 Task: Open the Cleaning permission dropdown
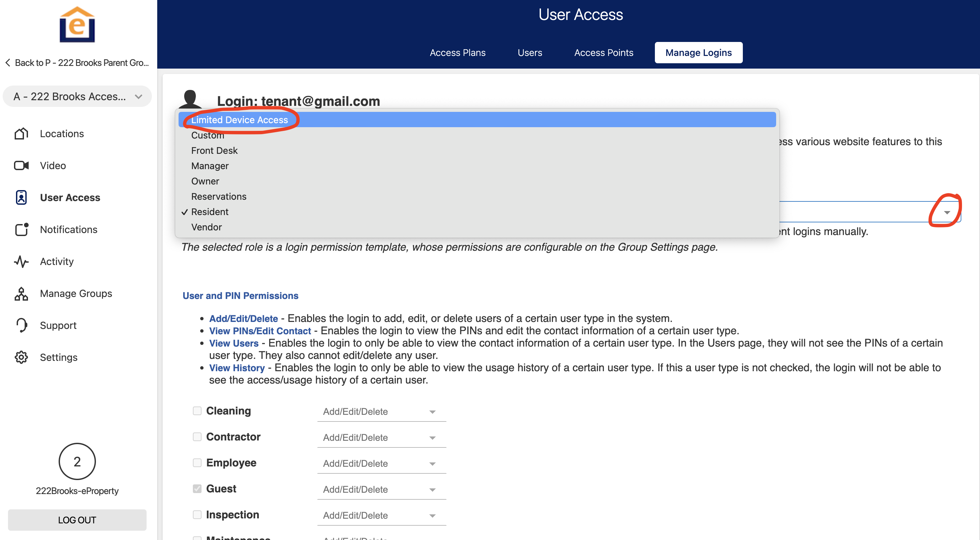(381, 411)
